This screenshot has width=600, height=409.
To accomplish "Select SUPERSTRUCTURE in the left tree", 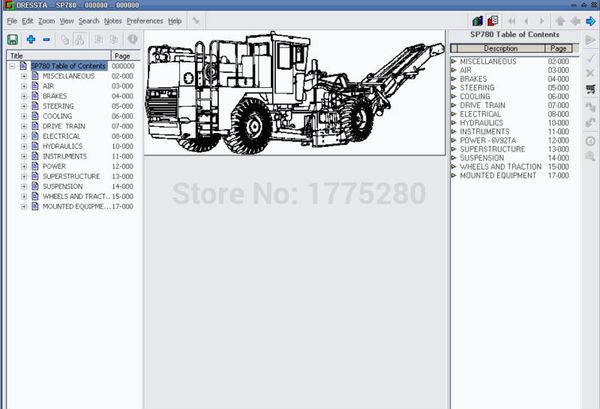I will click(71, 176).
